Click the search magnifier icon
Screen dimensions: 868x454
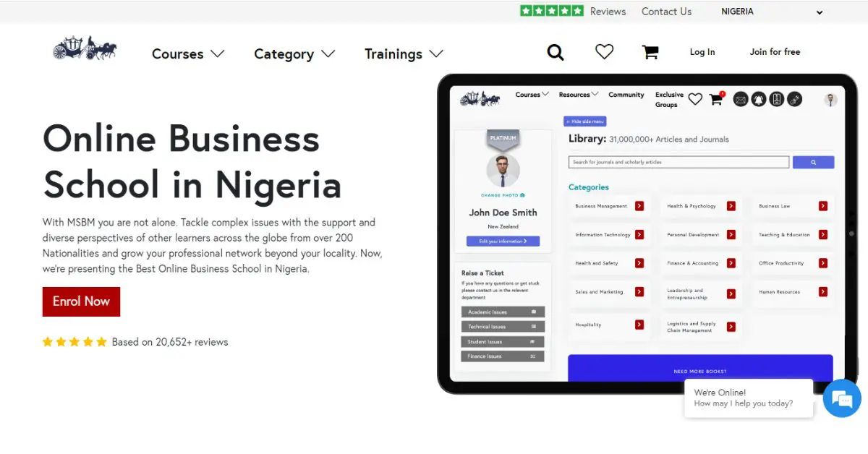coord(555,52)
